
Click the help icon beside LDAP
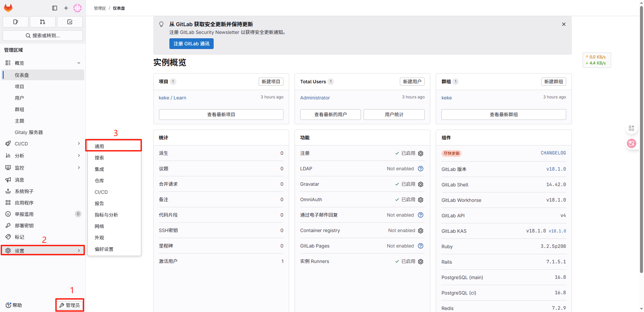[421, 169]
